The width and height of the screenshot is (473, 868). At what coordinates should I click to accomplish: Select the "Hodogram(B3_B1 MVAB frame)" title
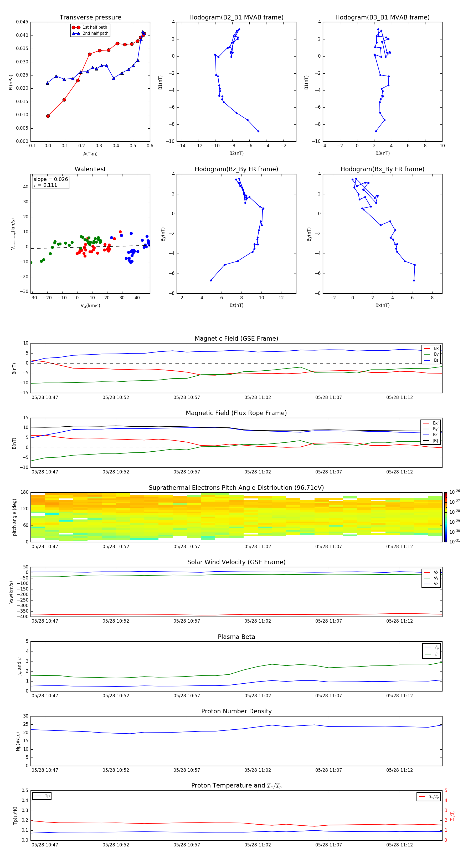382,18
